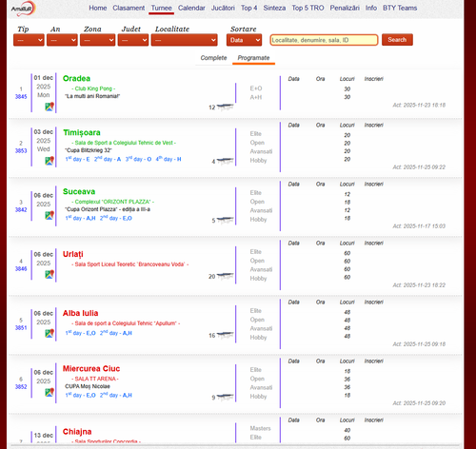Click the Search button
Image resolution: width=476 pixels, height=449 pixels.
397,40
